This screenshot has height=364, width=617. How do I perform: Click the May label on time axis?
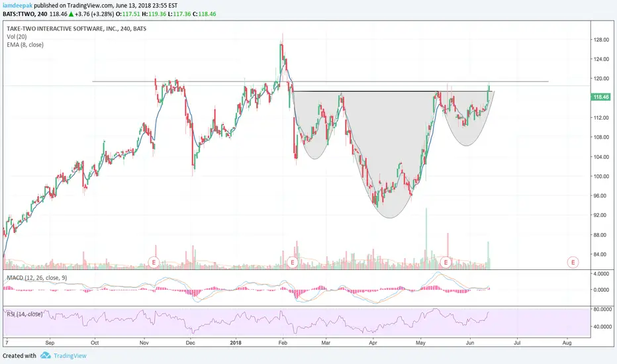click(x=420, y=343)
